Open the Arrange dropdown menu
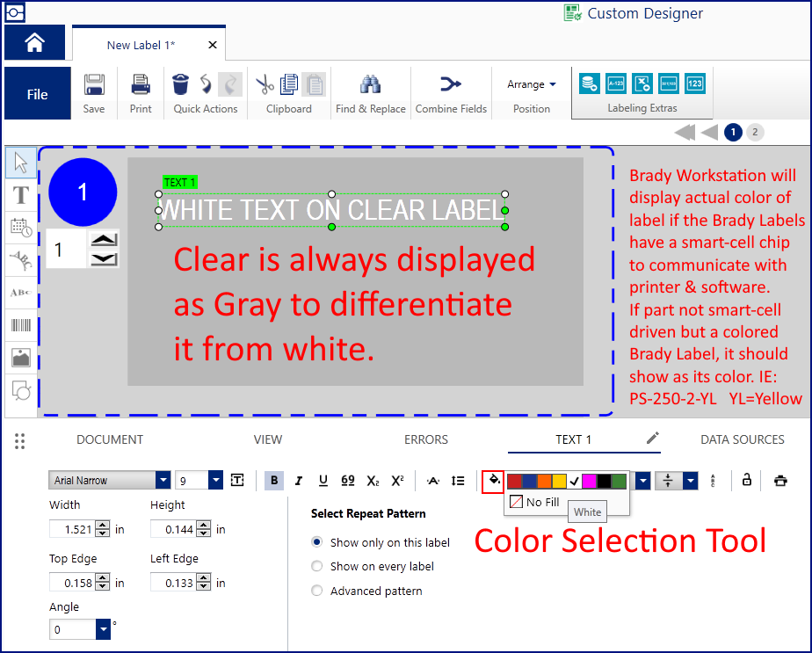The width and height of the screenshot is (812, 653). tap(532, 84)
